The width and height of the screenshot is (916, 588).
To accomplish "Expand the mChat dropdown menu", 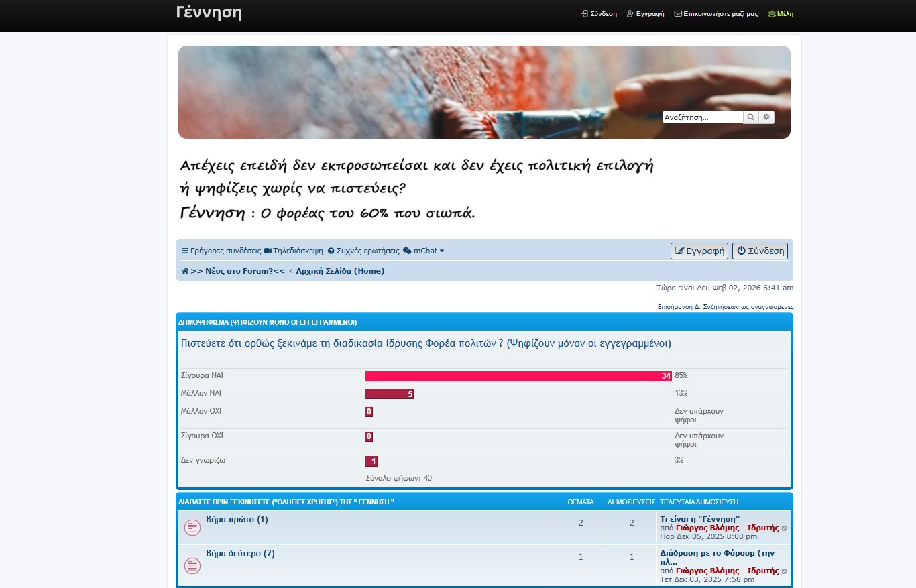I will (x=424, y=251).
